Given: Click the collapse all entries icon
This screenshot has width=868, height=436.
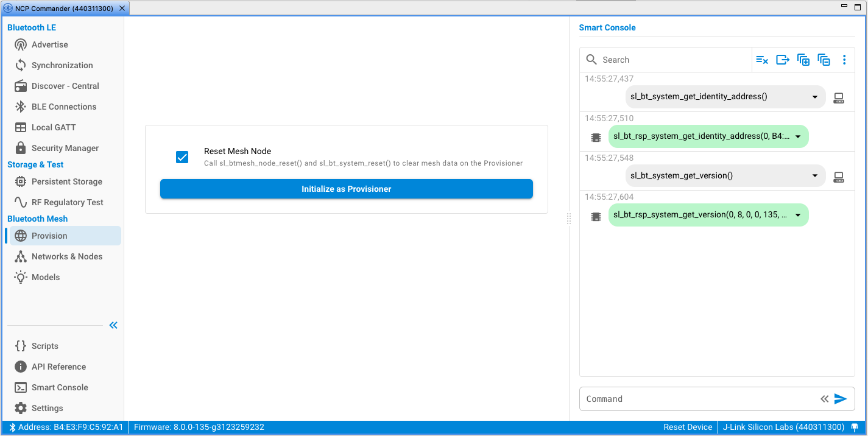Looking at the screenshot, I should (x=824, y=60).
